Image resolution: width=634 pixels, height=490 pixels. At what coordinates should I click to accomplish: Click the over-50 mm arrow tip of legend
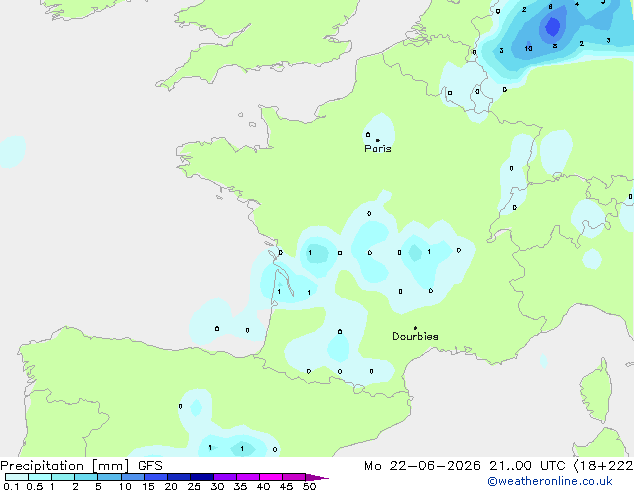coord(317,478)
